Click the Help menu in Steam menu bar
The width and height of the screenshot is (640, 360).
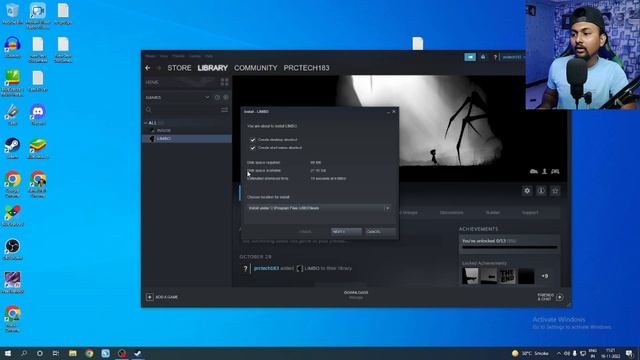point(209,56)
